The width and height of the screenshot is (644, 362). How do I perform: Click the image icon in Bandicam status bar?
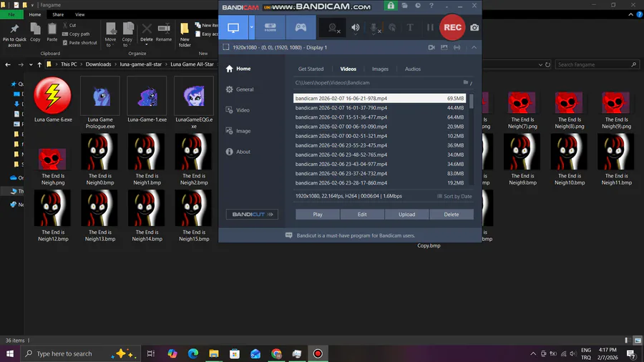click(x=444, y=47)
